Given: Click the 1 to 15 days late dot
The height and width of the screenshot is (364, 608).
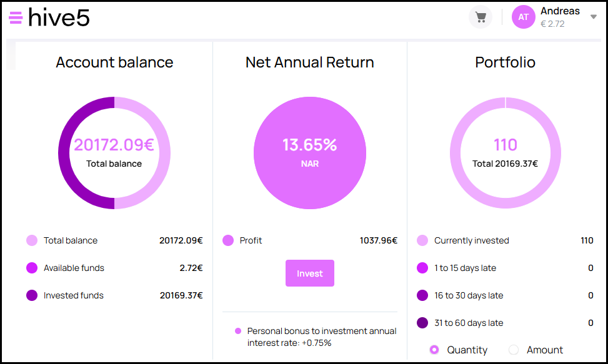Looking at the screenshot, I should click(422, 268).
